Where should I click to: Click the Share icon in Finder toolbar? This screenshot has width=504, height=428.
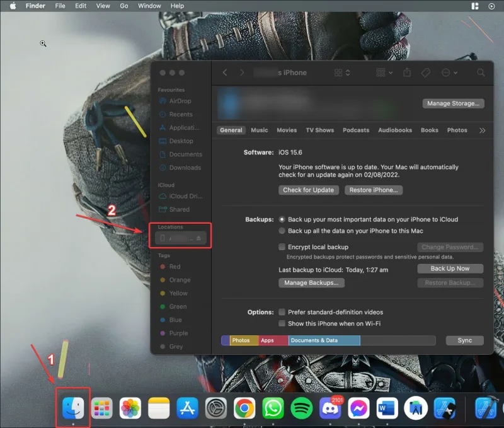click(x=407, y=72)
